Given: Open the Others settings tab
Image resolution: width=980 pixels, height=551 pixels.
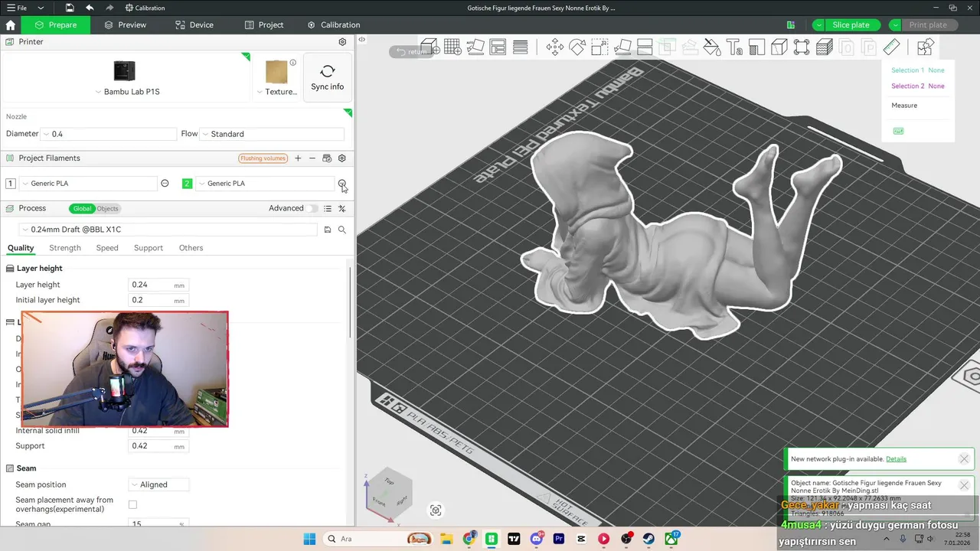Looking at the screenshot, I should click(191, 248).
